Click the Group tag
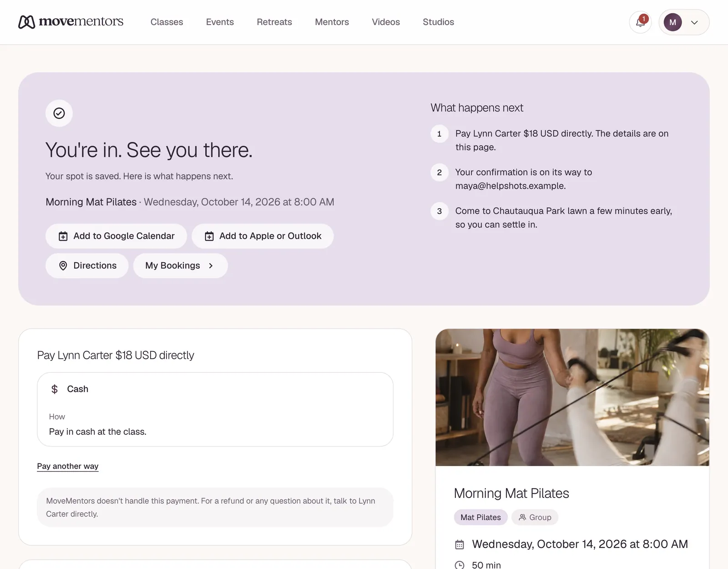 tap(535, 517)
